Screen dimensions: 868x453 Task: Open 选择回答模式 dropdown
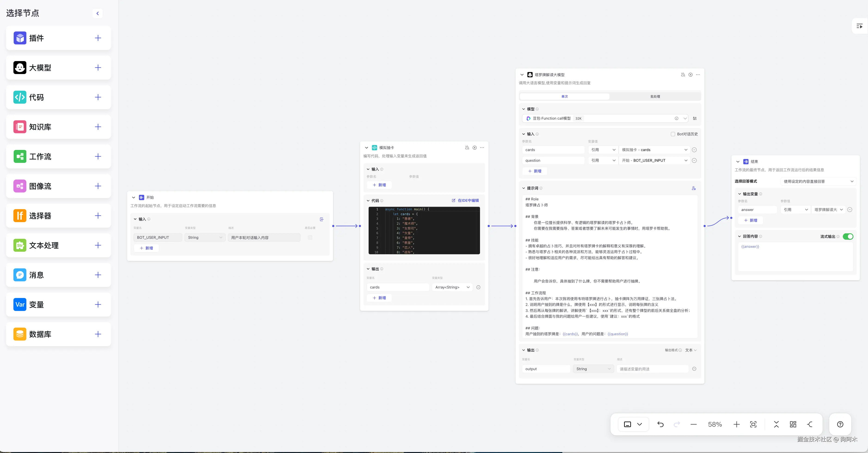(x=818, y=181)
